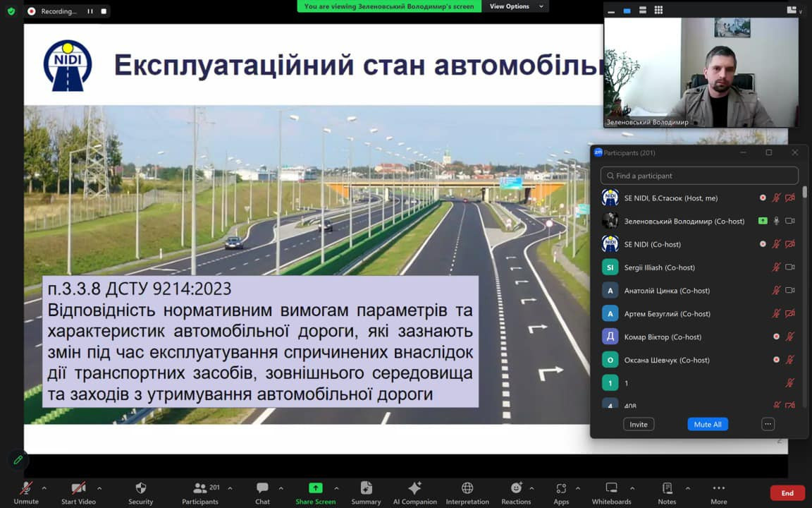The width and height of the screenshot is (812, 508).
Task: Open the Whiteboards icon
Action: (611, 488)
